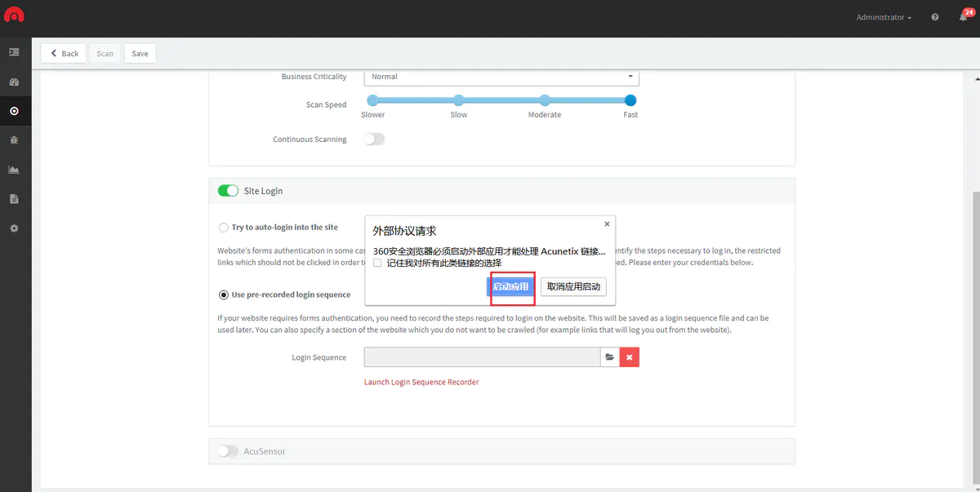This screenshot has height=492, width=980.
Task: Click the Targets bullseye icon in sidebar
Action: [x=14, y=111]
